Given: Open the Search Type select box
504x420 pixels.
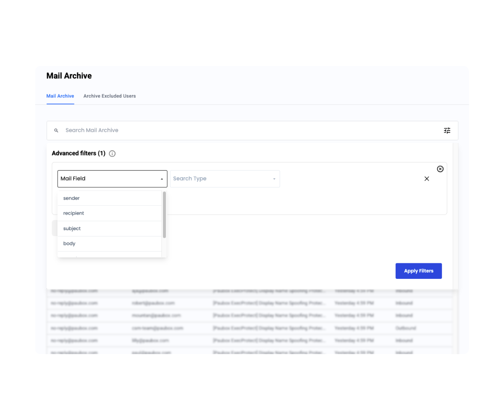Looking at the screenshot, I should coord(222,179).
